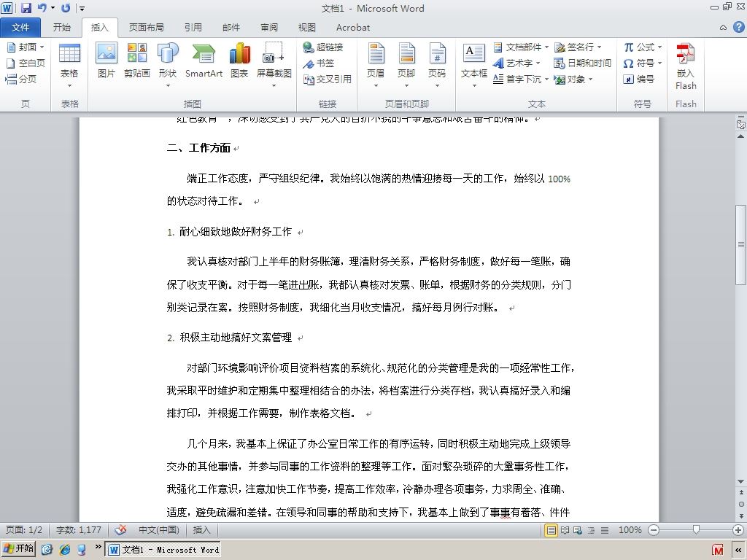Image resolution: width=747 pixels, height=560 pixels.
Task: Click the 字数: 1,177 word count
Action: click(x=79, y=530)
